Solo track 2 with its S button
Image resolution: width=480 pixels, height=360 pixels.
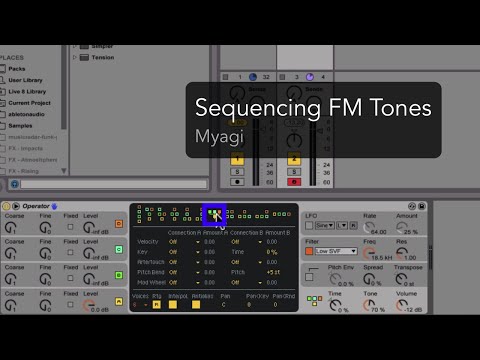[294, 172]
